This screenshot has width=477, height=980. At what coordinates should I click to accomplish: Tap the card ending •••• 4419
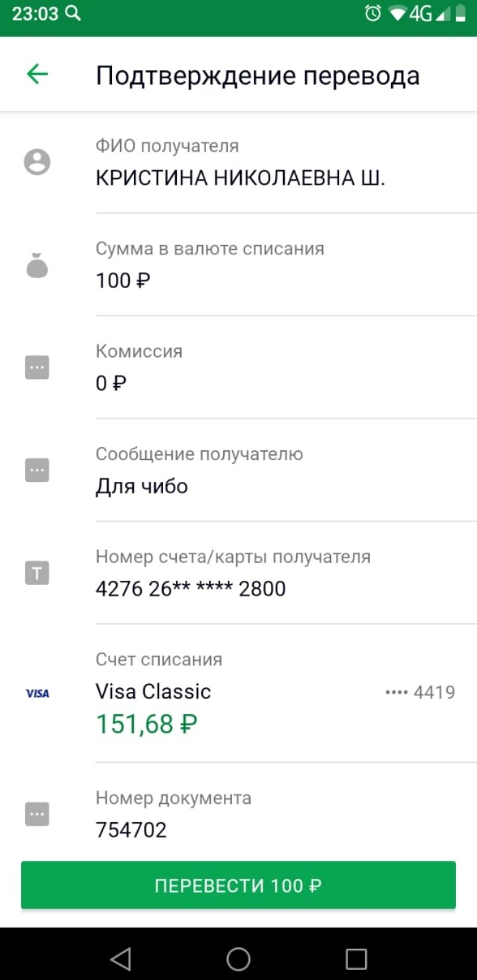pyautogui.click(x=420, y=693)
